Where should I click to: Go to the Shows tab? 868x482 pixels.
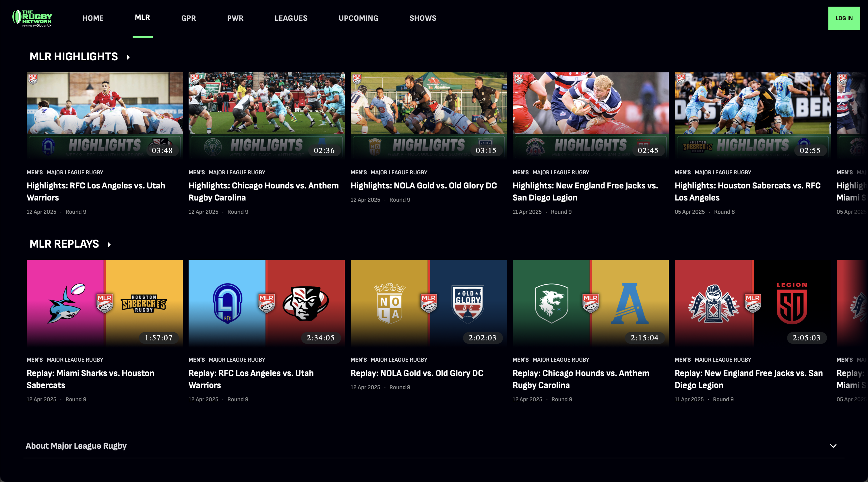click(423, 18)
